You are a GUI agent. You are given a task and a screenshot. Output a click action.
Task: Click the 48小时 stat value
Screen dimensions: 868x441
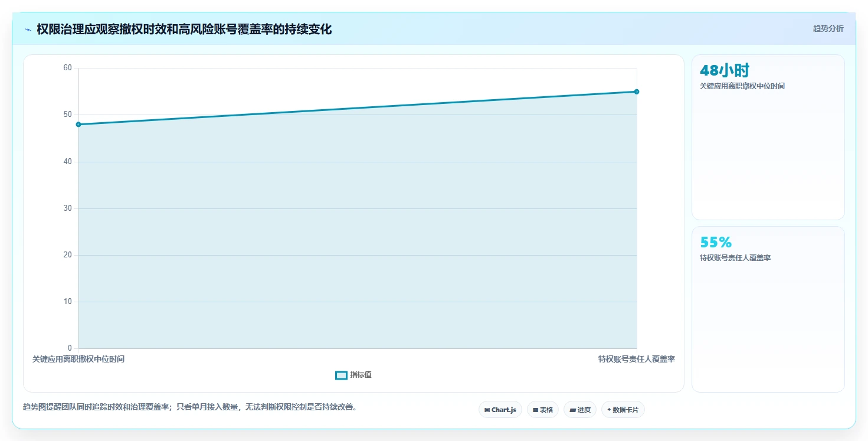click(x=724, y=71)
